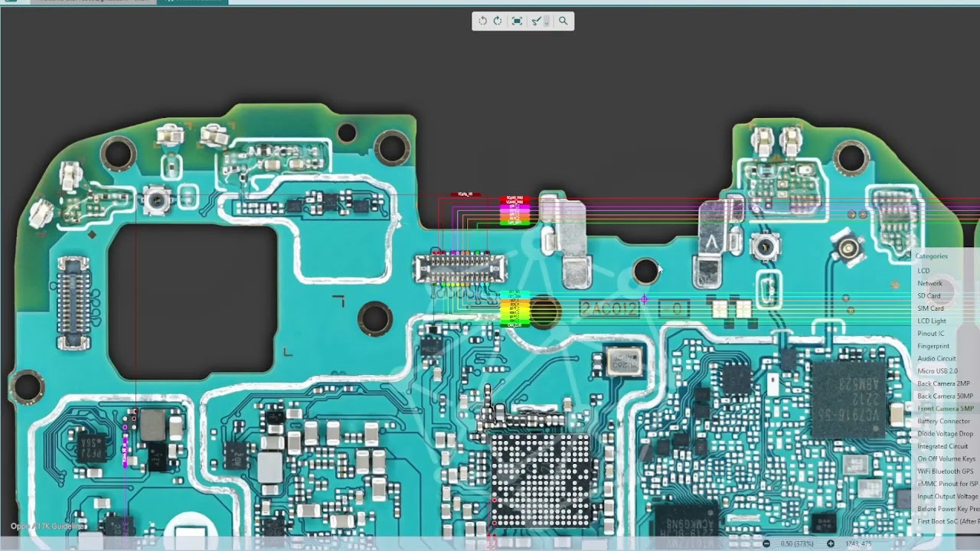Open the Battery Connector category
Image resolution: width=980 pixels, height=551 pixels.
pos(944,421)
